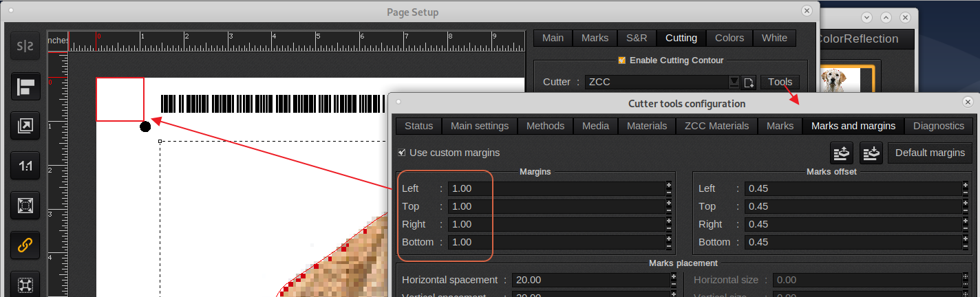
Task: Open the Diagnostics tab
Action: coord(939,126)
